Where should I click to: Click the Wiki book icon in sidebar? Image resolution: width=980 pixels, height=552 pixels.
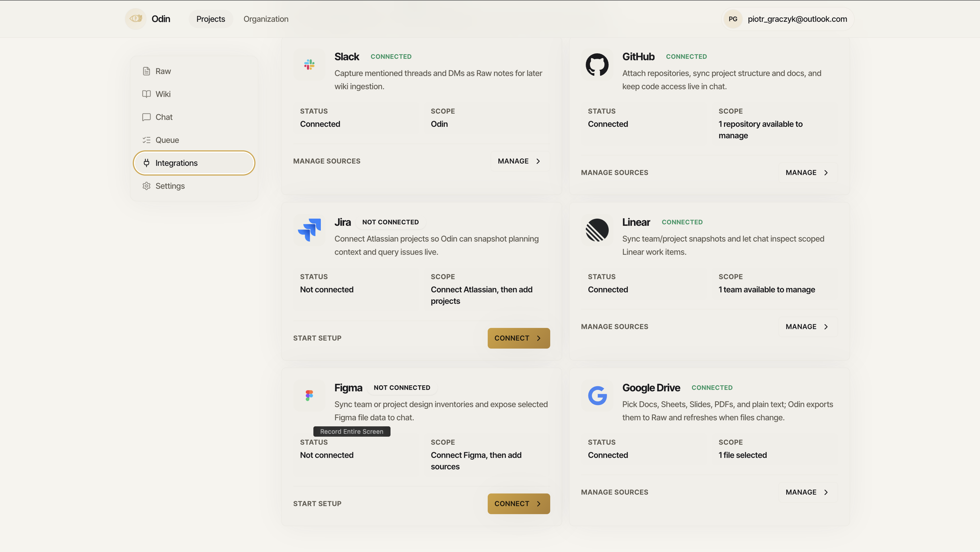147,94
